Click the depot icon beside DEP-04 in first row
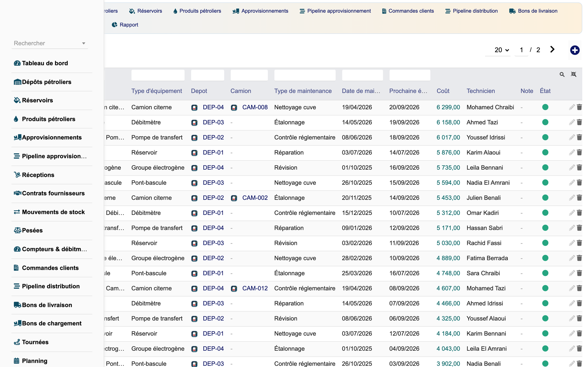Screen dimensions: 588x367 coord(194,107)
